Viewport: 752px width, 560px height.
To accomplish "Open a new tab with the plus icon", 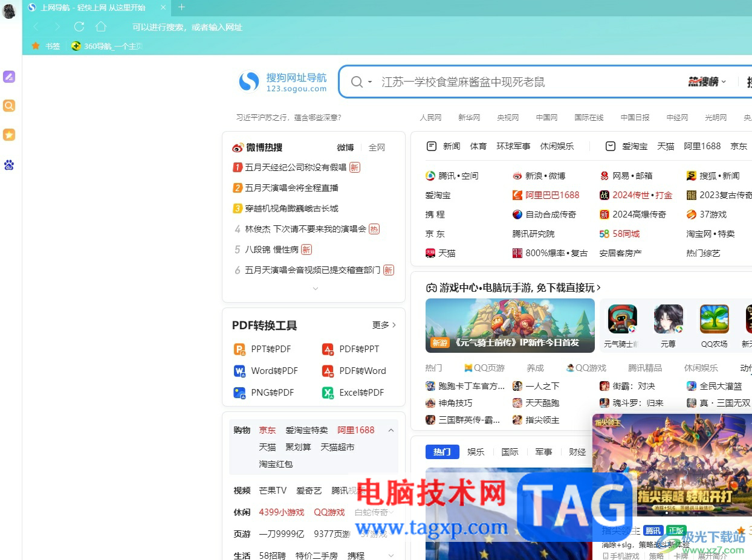I will [x=182, y=7].
